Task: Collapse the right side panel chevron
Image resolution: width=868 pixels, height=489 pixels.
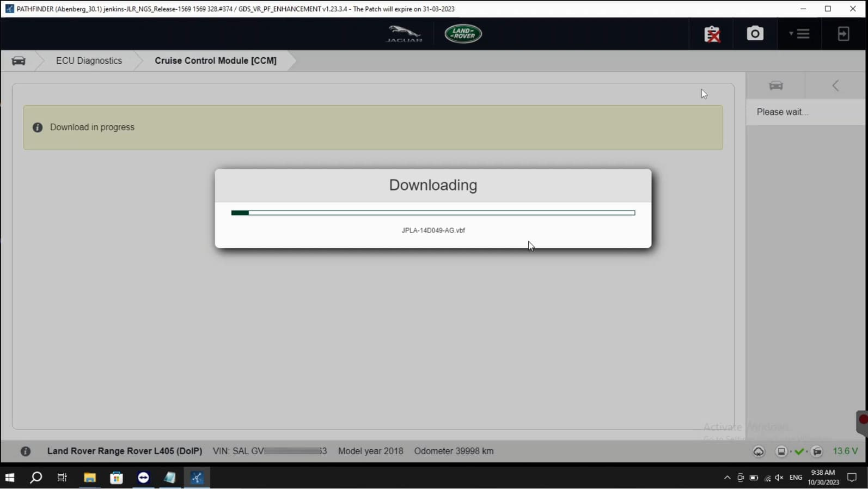Action: 835,85
